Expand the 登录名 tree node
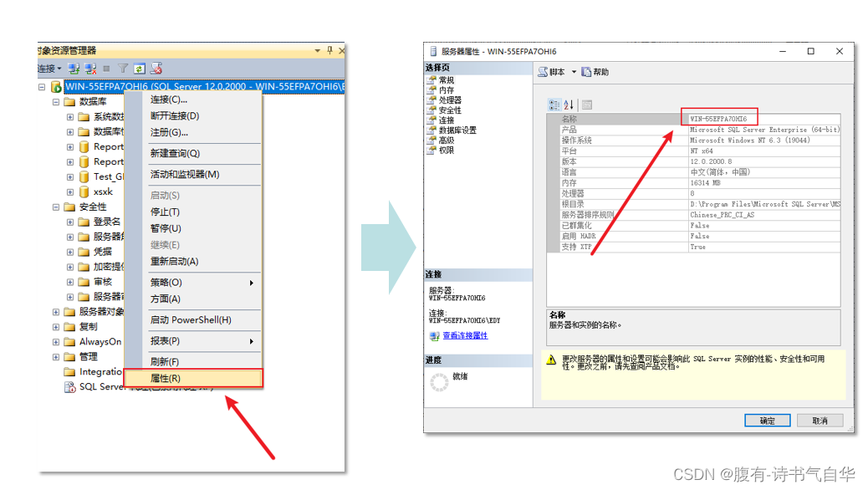The image size is (868, 490). (x=72, y=222)
